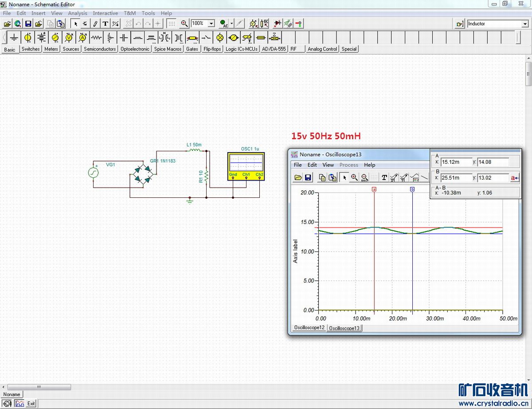Toggle the grid display button in the main toolbar
The width and height of the screenshot is (532, 409).
point(172,24)
